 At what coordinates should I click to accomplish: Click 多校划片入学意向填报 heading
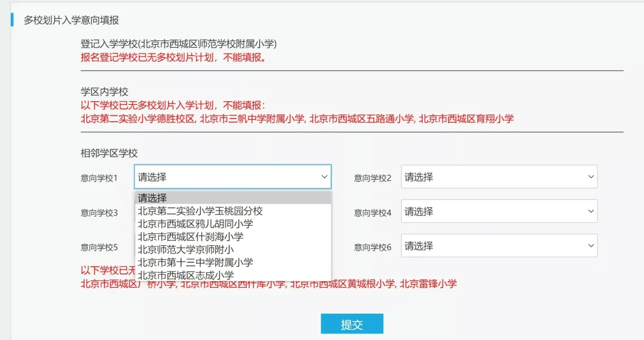click(x=71, y=20)
